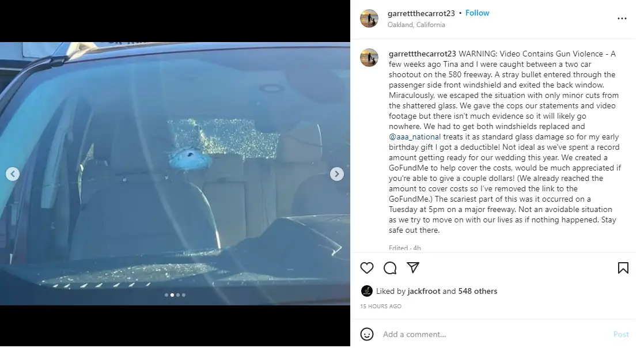Screen dimensions: 644x348
Task: Share post via paper plane icon
Action: (413, 267)
